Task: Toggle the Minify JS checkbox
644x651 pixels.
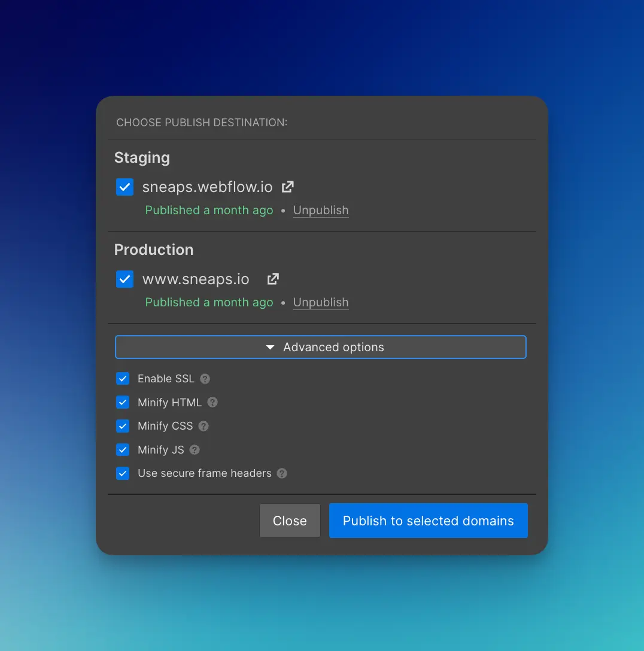Action: pyautogui.click(x=123, y=449)
